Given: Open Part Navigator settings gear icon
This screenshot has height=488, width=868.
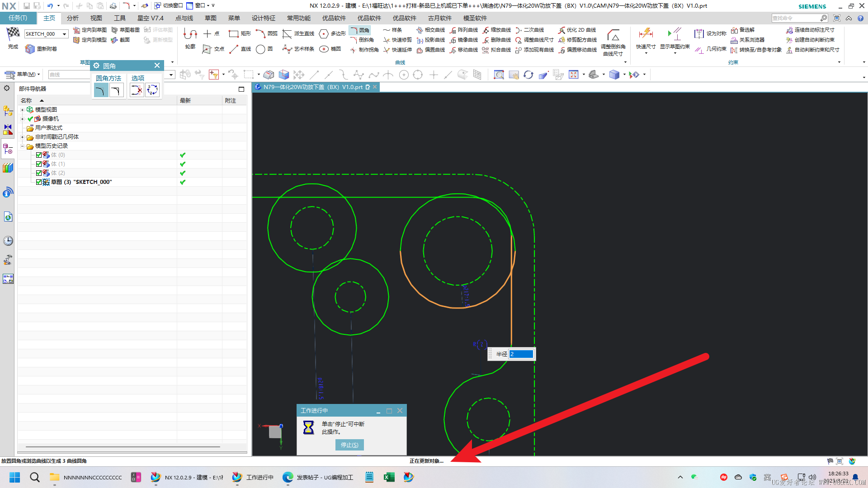Looking at the screenshot, I should pyautogui.click(x=7, y=88).
